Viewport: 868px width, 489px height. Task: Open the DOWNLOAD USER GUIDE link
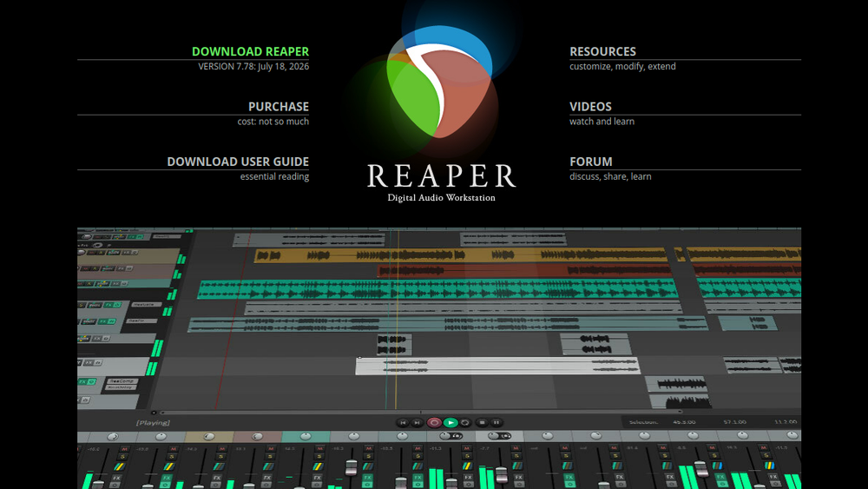[238, 162]
